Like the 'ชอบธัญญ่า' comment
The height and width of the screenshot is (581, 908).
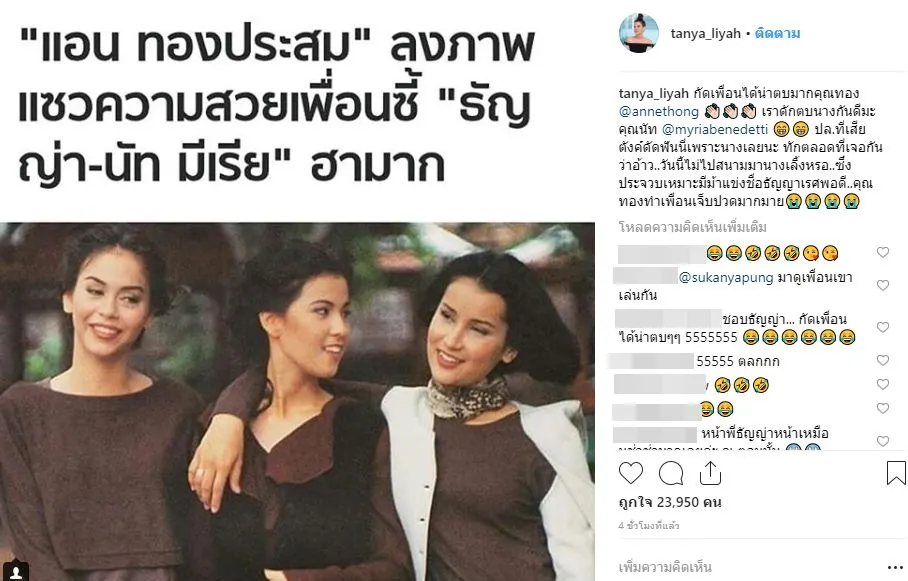[883, 327]
